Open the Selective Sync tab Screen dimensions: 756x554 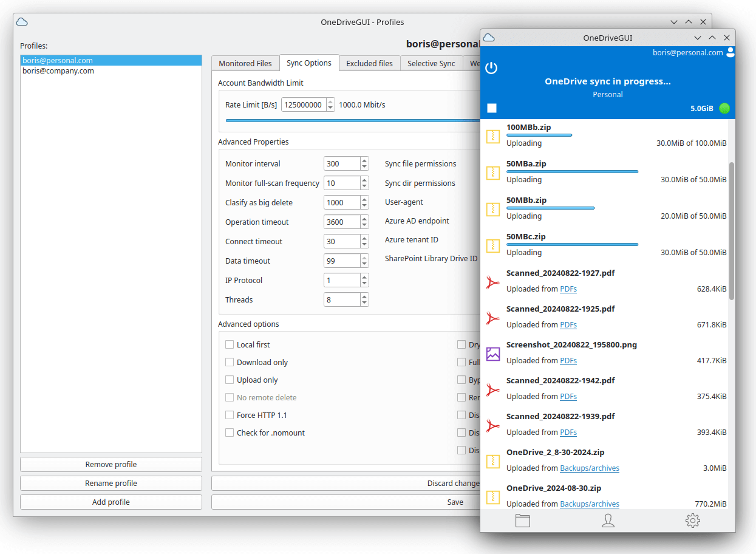(x=431, y=63)
